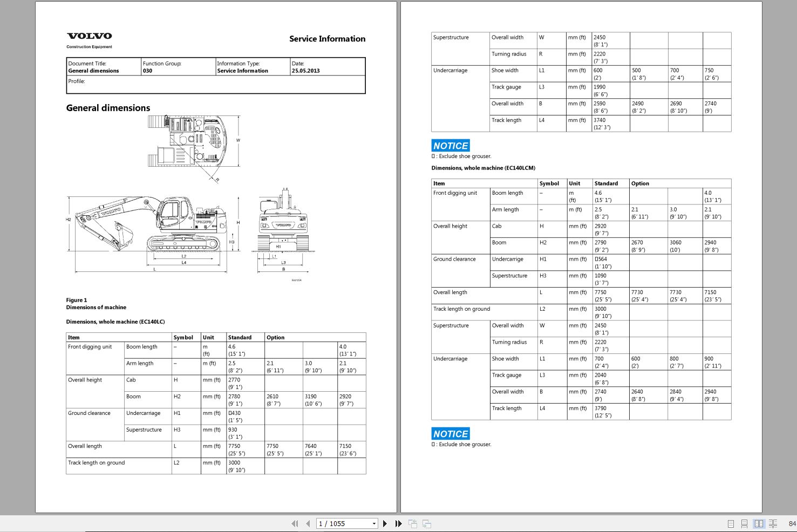Click the 'Dimensions of machine' caption
797x532 pixels.
point(96,308)
